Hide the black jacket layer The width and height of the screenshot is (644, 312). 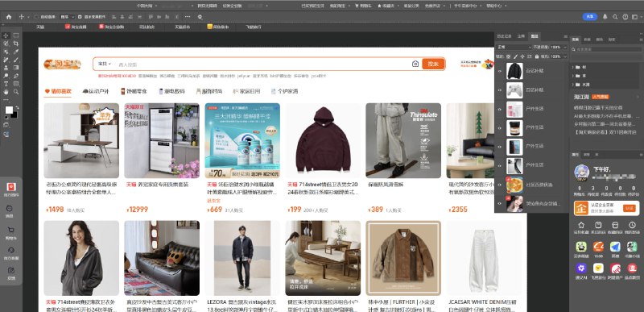tap(500, 71)
